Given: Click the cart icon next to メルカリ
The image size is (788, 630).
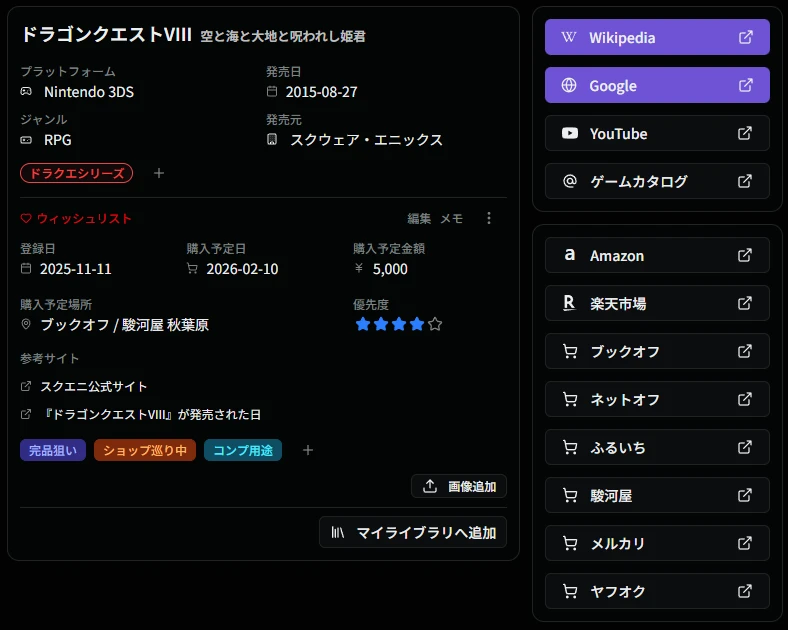Looking at the screenshot, I should (570, 544).
